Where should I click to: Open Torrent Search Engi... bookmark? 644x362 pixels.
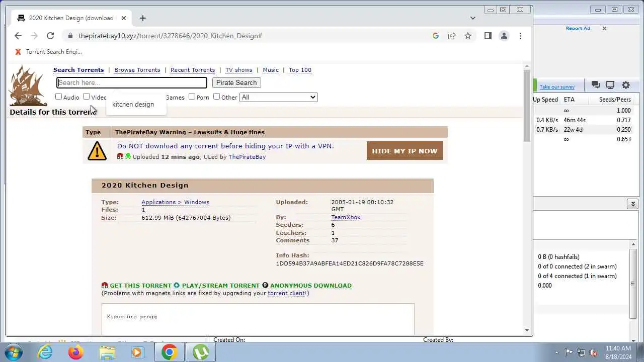click(x=48, y=52)
